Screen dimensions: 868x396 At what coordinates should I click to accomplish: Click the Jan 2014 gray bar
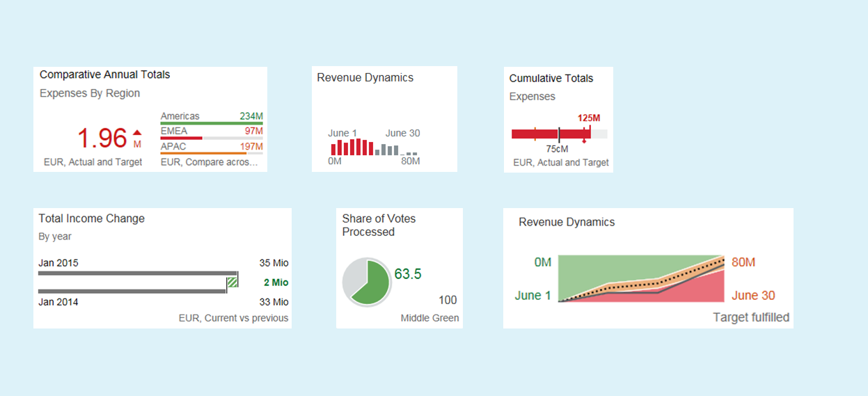[132, 291]
